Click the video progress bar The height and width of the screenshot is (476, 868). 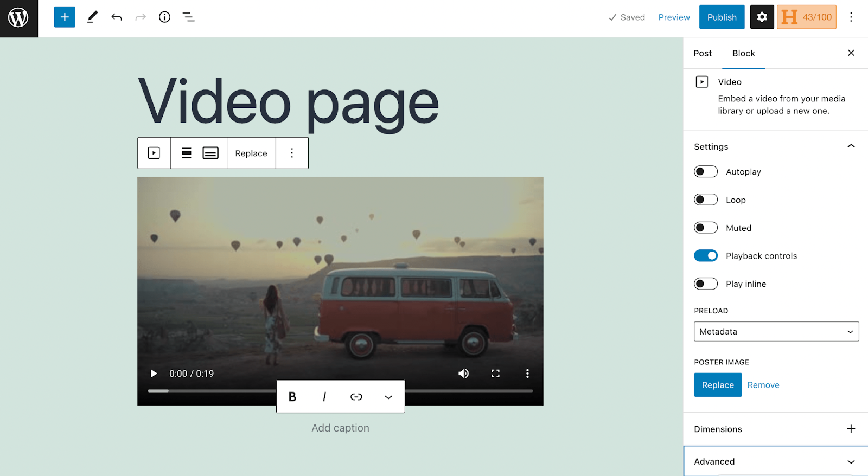[217, 390]
